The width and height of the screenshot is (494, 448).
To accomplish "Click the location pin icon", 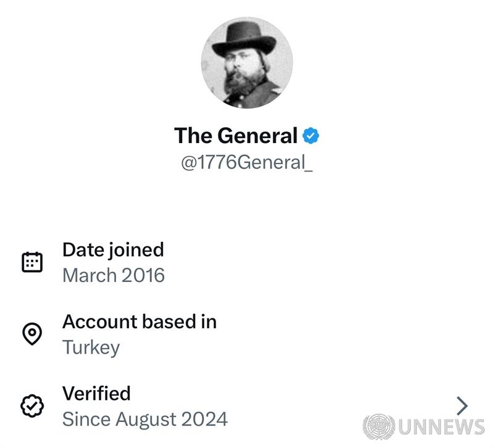I will 32,334.
